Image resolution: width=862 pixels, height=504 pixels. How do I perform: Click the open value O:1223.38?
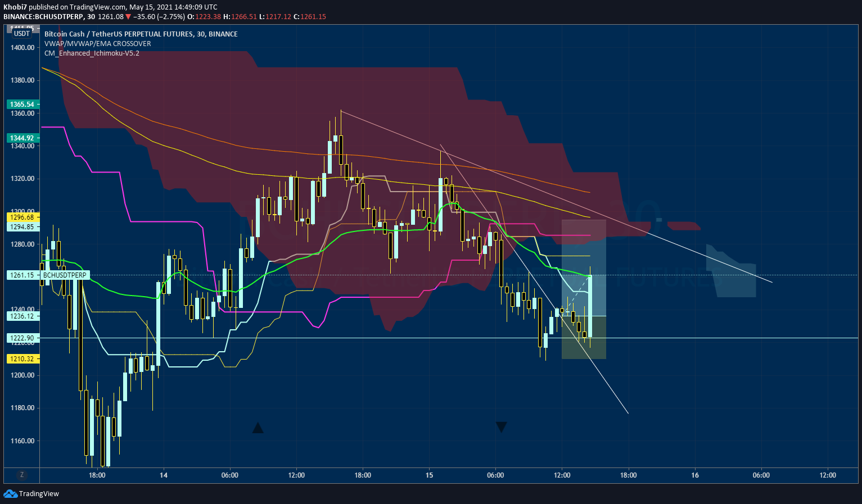coord(205,17)
